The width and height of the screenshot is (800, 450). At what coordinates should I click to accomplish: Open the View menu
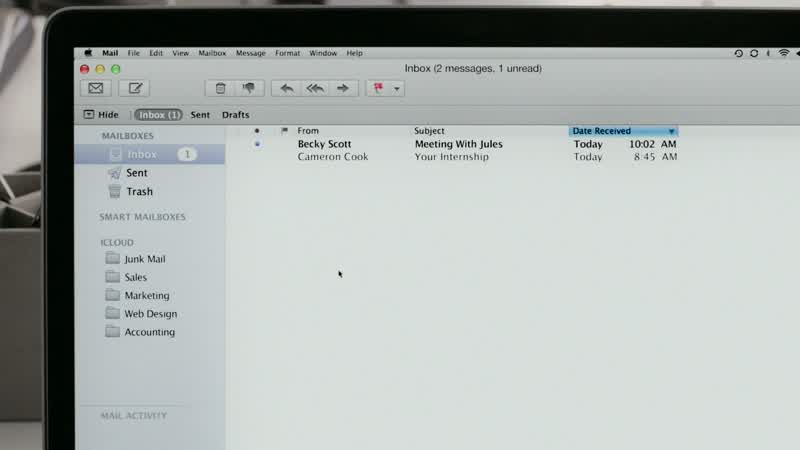tap(181, 53)
